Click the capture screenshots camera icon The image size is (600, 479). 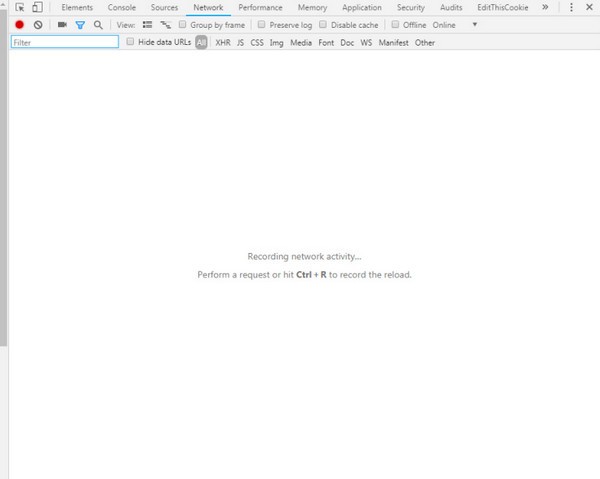(x=62, y=24)
